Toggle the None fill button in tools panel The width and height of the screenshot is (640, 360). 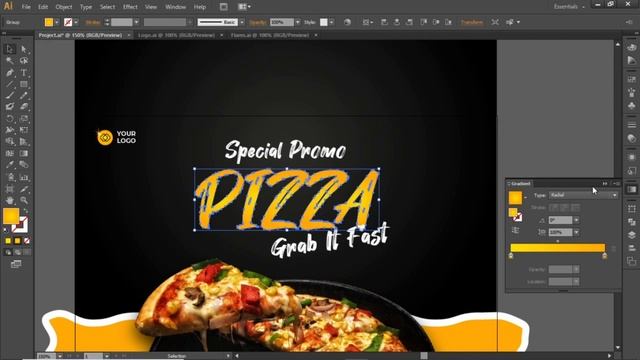27,241
